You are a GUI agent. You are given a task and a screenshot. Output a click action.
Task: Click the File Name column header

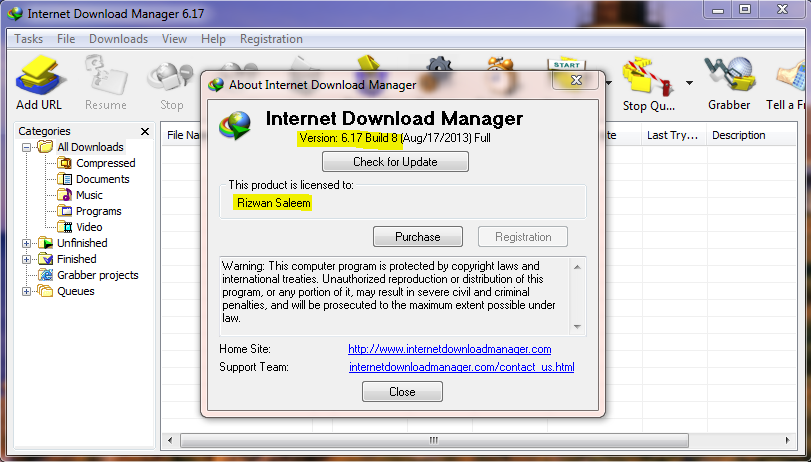click(x=182, y=136)
